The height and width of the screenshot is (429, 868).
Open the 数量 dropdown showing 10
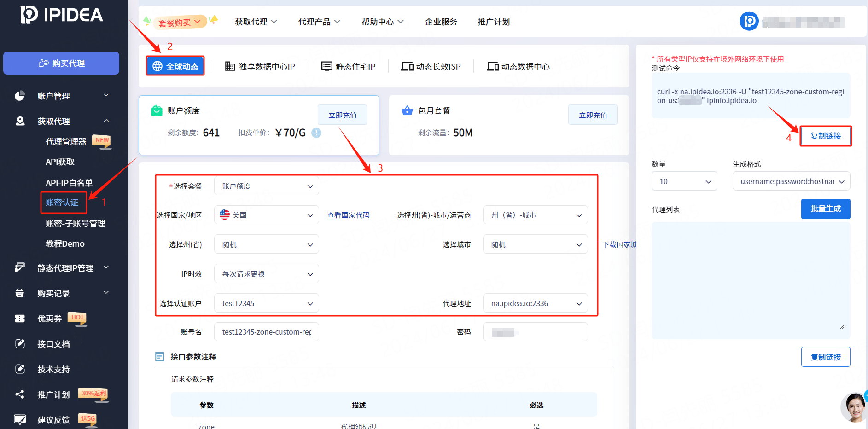pos(684,181)
